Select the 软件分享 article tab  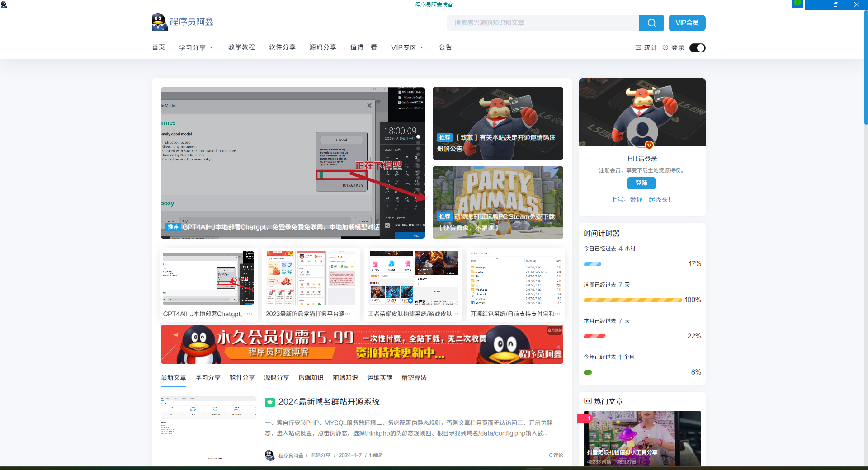(x=242, y=378)
